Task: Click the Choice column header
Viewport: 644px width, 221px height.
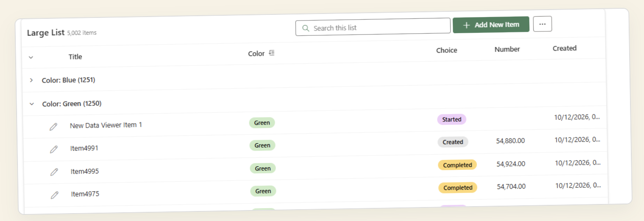Action: click(x=447, y=50)
